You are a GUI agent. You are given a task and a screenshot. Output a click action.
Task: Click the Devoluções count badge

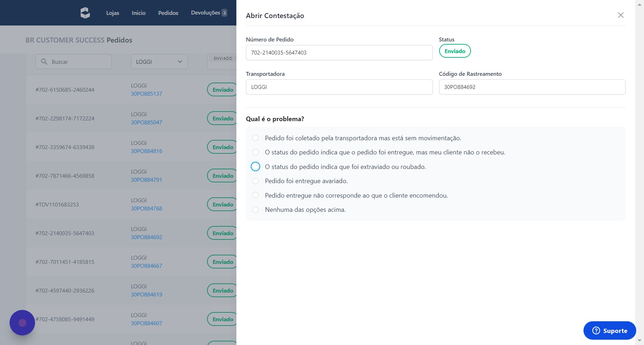coord(224,13)
